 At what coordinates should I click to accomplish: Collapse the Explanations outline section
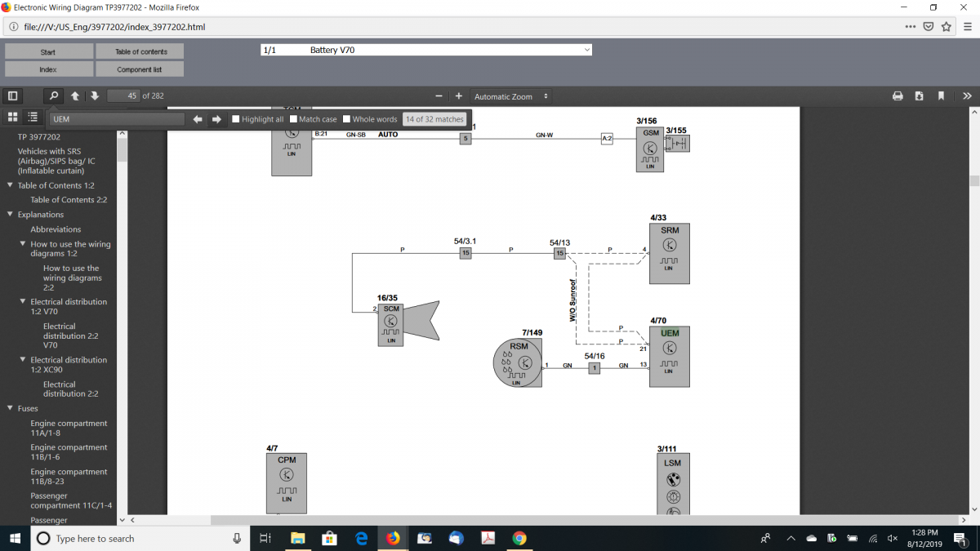pos(10,215)
